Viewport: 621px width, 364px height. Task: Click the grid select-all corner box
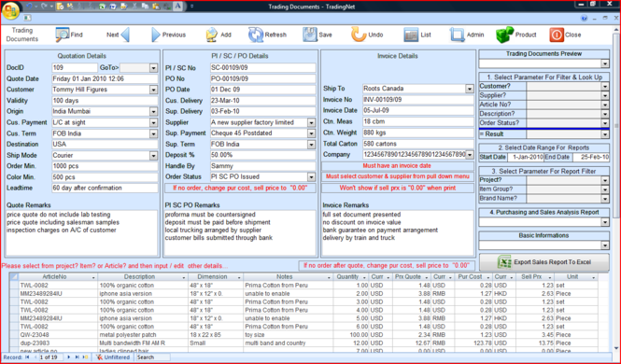click(14, 277)
